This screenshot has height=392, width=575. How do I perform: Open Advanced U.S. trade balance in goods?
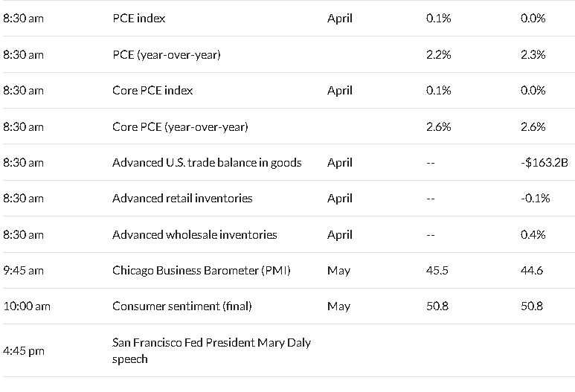pyautogui.click(x=207, y=162)
